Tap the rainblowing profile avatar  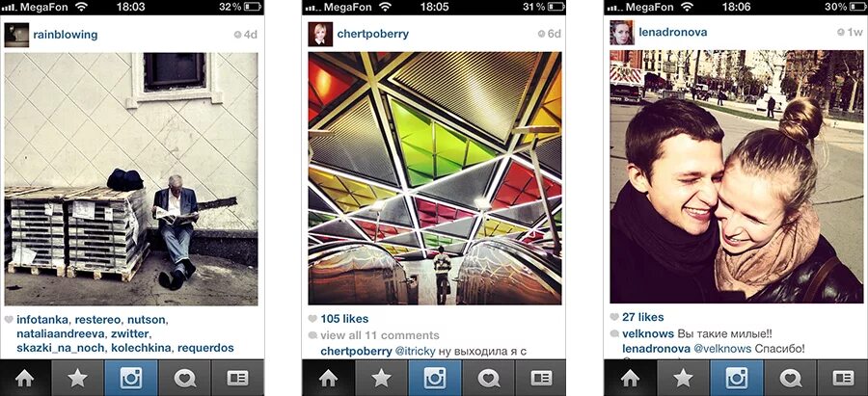tap(16, 35)
